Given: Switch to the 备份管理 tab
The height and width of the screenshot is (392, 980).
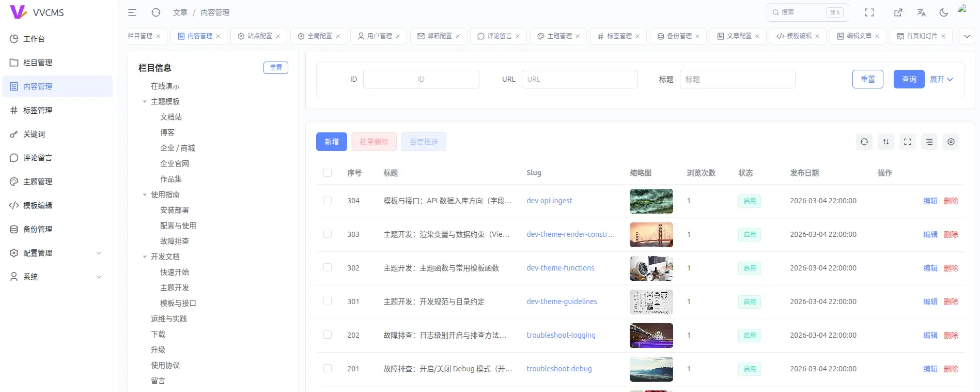Looking at the screenshot, I should [x=678, y=36].
